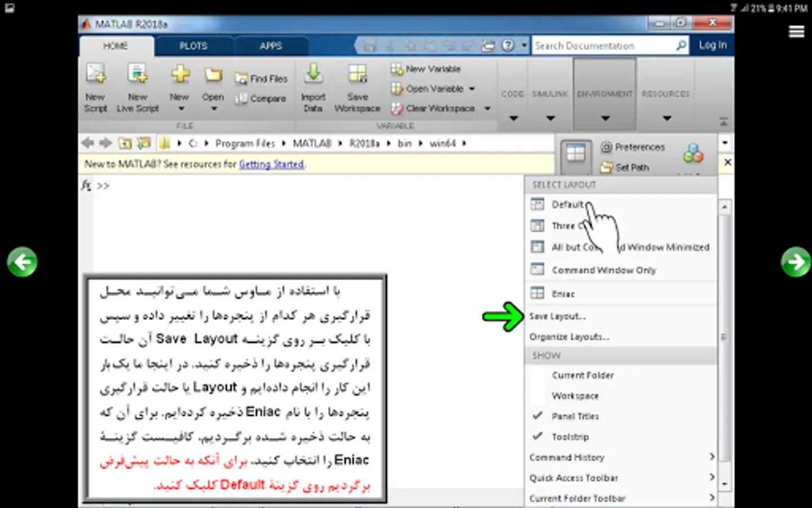Click the layout menu vertical scrollbar
Viewport: 812px width, 508px height.
(725, 345)
